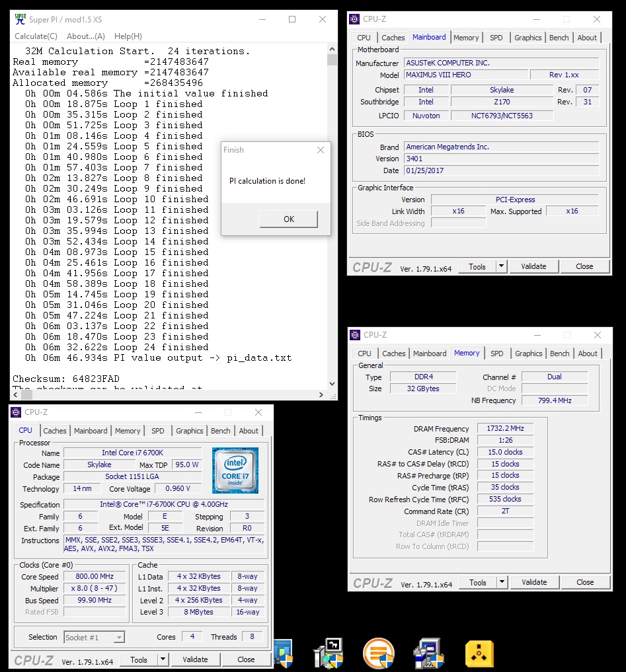Switch to Caches tab in Mainboard window
Viewport: 626px width, 672px height.
click(x=393, y=38)
